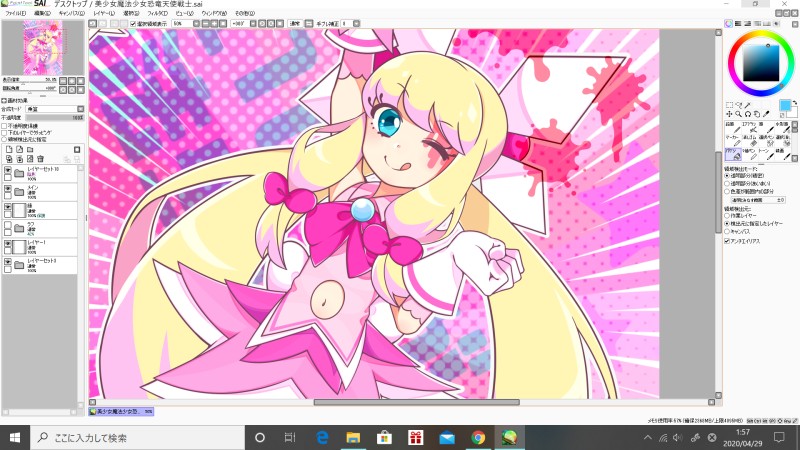
Task: Open Chrome from the Windows taskbar
Action: tap(478, 437)
